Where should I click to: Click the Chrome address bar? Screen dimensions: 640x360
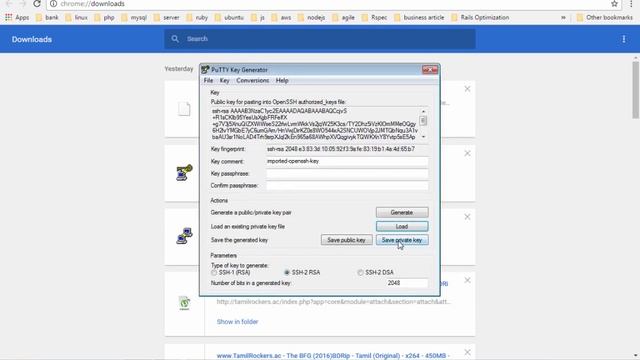(x=333, y=4)
